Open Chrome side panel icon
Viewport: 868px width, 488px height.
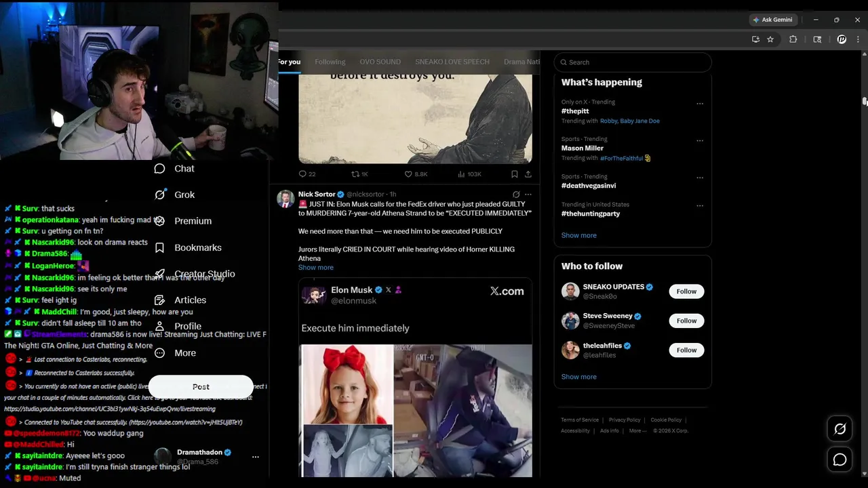tap(817, 39)
